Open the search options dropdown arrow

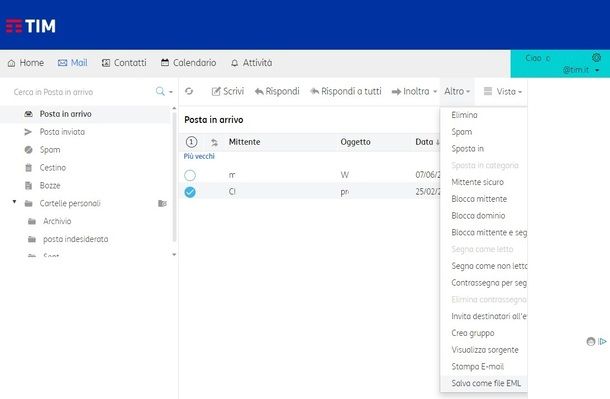pyautogui.click(x=170, y=92)
